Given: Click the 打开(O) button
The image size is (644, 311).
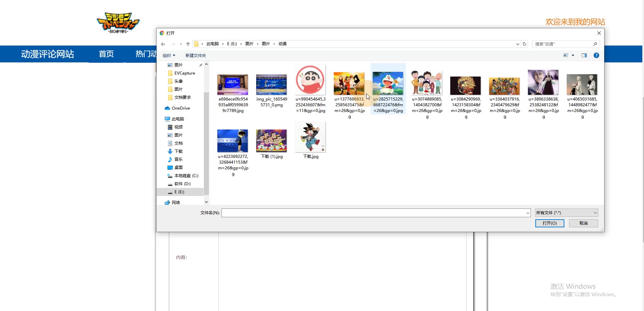Looking at the screenshot, I should 549,223.
